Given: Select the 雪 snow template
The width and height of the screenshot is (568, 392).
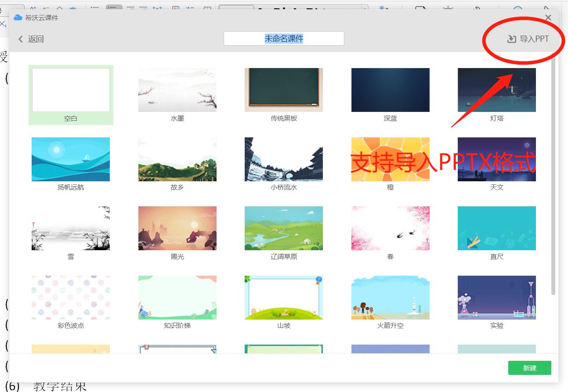Looking at the screenshot, I should pos(71,228).
